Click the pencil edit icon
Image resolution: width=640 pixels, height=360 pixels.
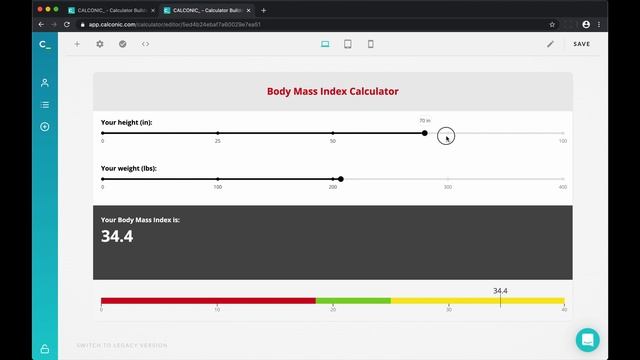550,44
